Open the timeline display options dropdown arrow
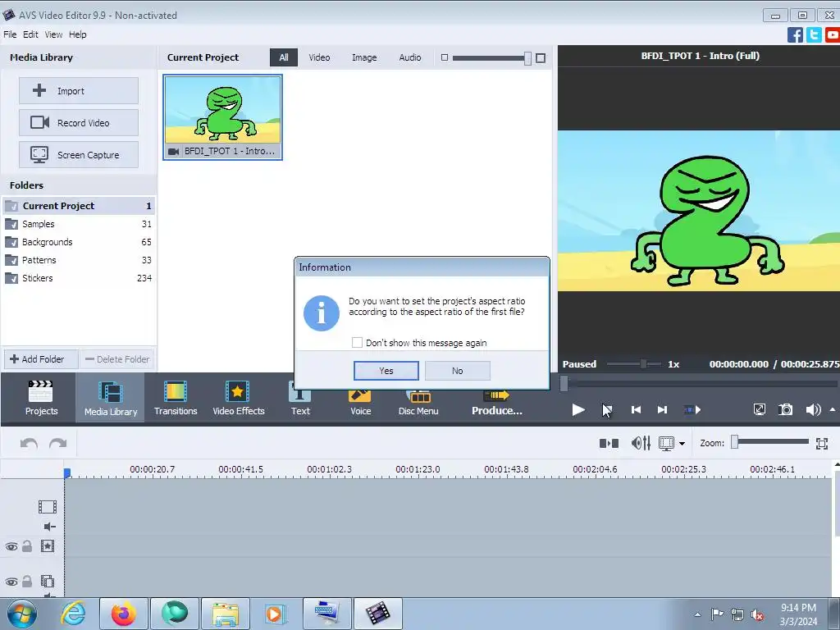Image resolution: width=840 pixels, height=630 pixels. point(682,444)
